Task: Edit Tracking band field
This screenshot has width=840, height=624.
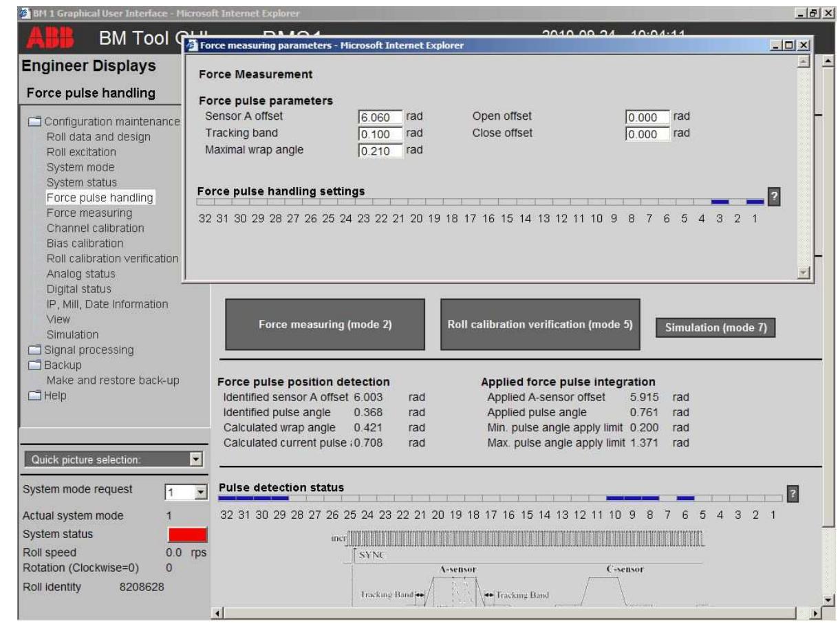Action: pos(380,134)
